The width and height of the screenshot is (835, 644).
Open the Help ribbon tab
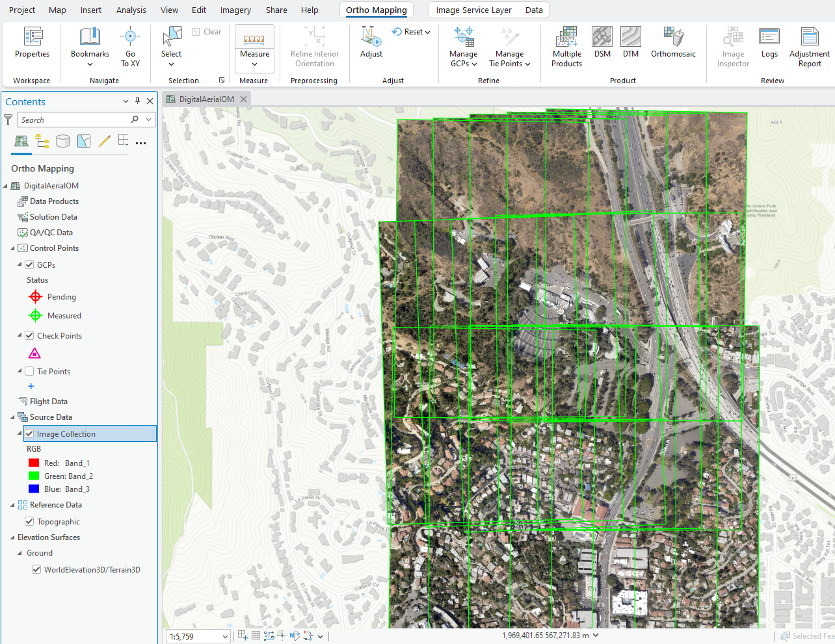coord(310,10)
